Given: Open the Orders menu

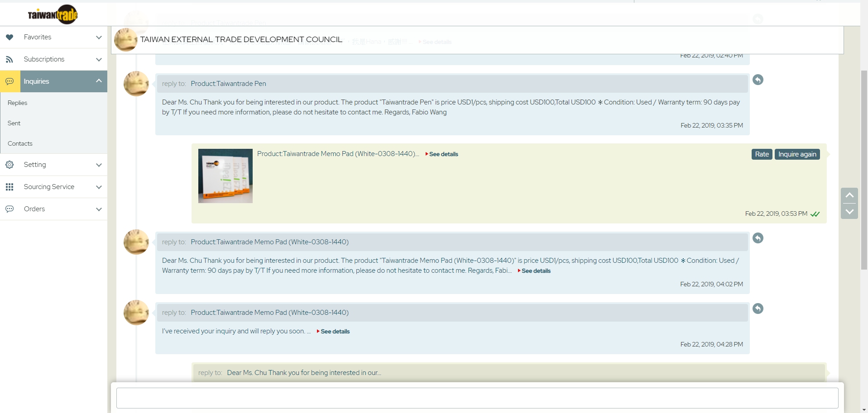Looking at the screenshot, I should [53, 209].
